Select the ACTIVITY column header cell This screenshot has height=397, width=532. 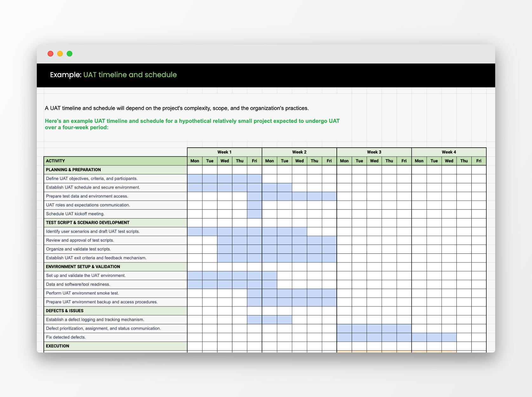[115, 161]
